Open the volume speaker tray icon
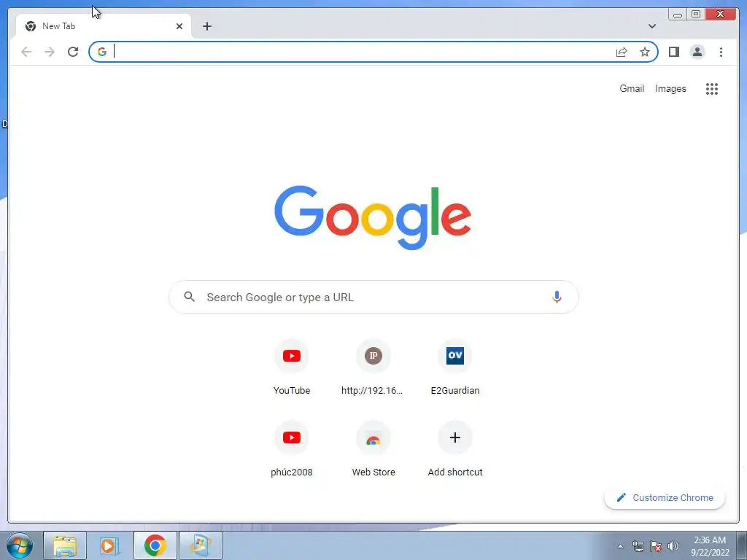Screen dimensions: 747x560 pos(673,546)
